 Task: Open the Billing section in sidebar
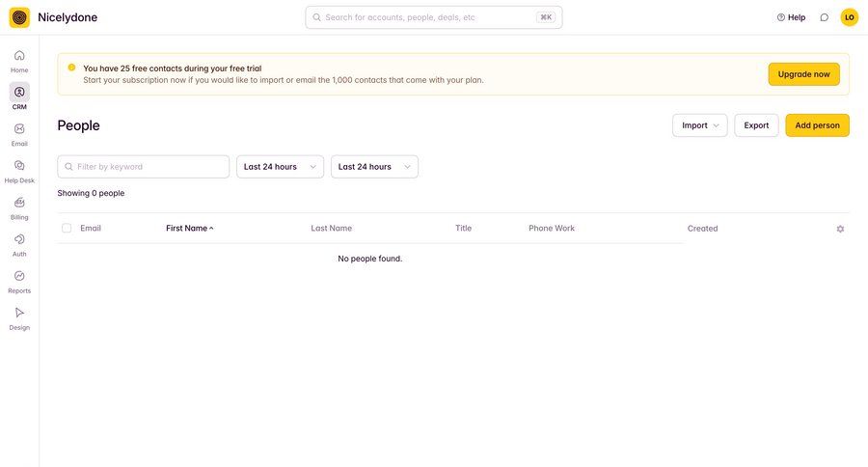click(x=19, y=208)
